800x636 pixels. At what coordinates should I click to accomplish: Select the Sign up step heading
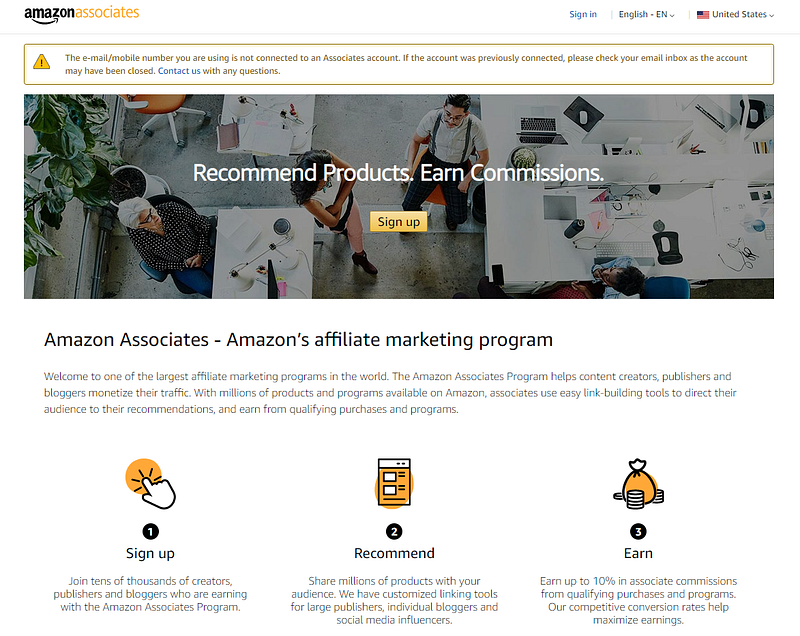click(151, 553)
